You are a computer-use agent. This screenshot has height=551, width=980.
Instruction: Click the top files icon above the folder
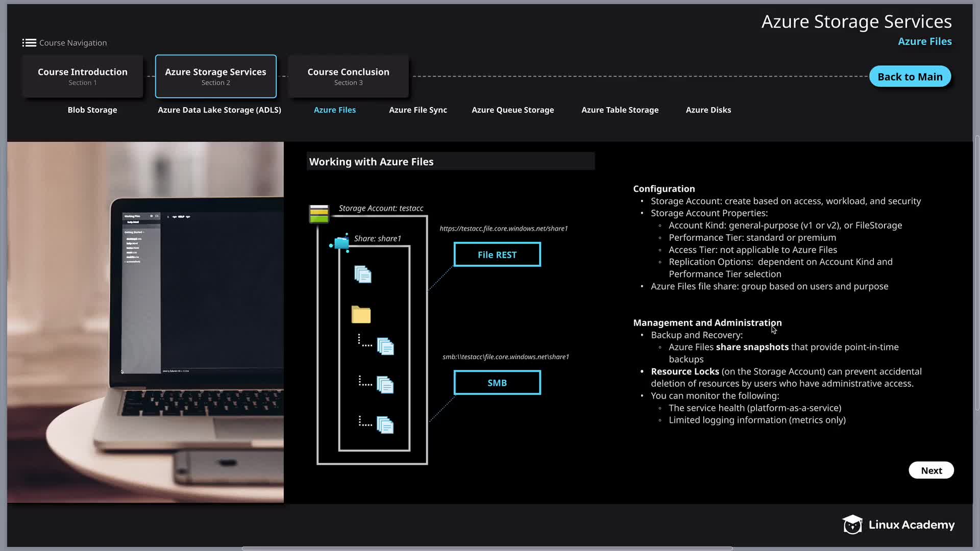pos(363,274)
